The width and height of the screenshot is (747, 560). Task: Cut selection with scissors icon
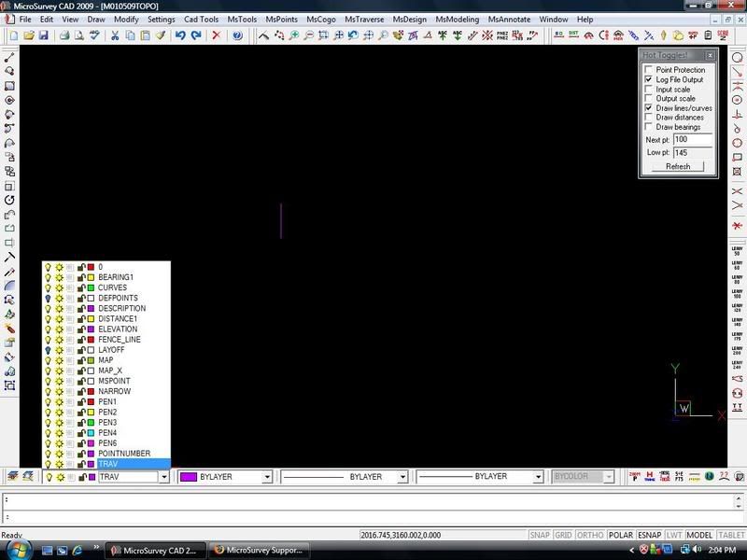tap(115, 35)
